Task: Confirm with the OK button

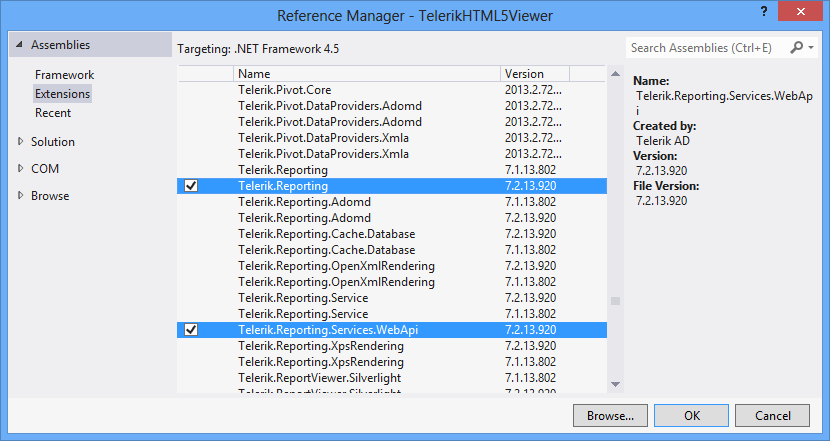Action: (692, 415)
